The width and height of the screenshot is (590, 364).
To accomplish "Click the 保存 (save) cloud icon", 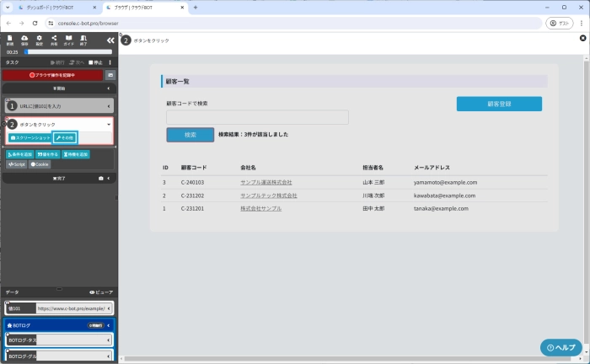I will click(x=24, y=39).
